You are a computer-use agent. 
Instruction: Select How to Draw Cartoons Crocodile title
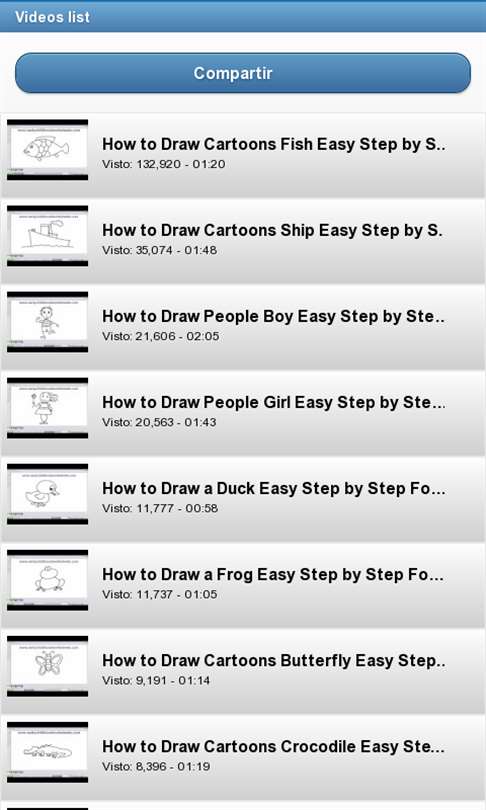(273, 746)
